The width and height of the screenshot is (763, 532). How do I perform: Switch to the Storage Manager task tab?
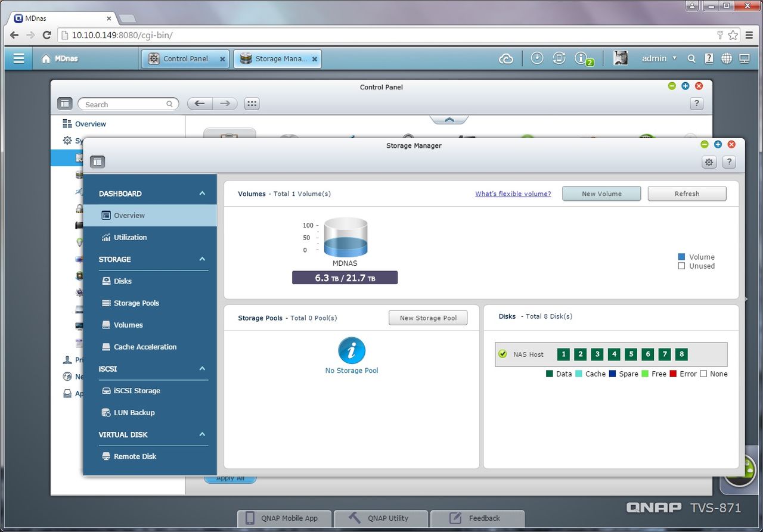click(x=277, y=58)
